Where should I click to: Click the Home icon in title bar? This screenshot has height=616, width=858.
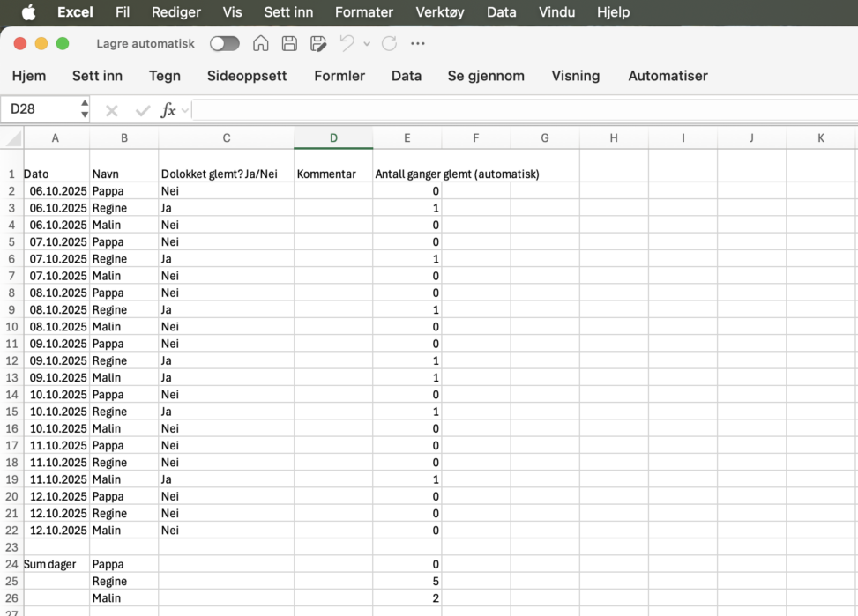(260, 44)
